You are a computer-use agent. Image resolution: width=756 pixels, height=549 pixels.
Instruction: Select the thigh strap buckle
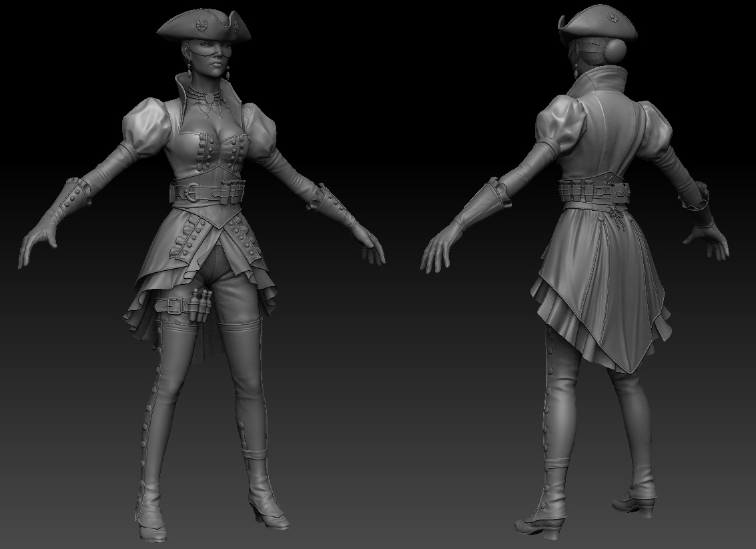[x=174, y=306]
